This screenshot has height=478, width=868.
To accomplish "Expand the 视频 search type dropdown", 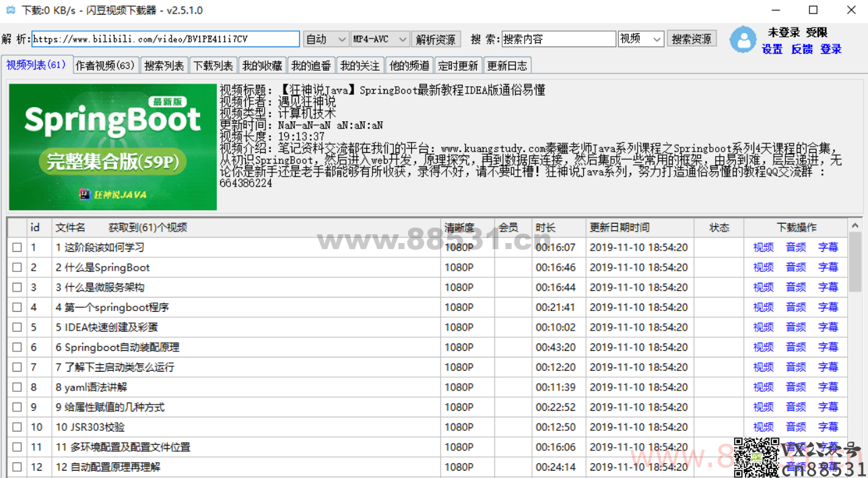I will (641, 39).
